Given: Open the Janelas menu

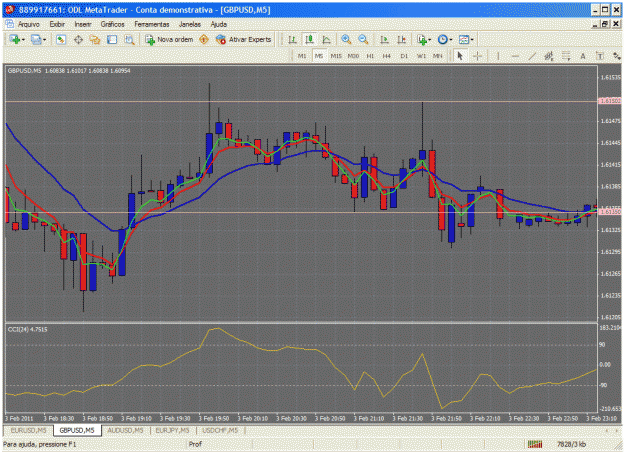Looking at the screenshot, I should click(x=190, y=24).
